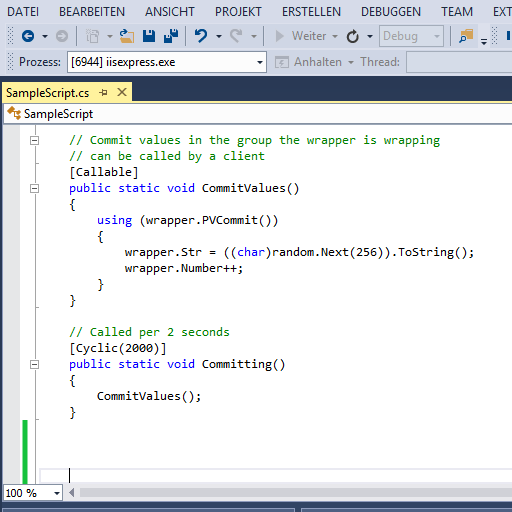Open the DEBUGGEN menu
The image size is (512, 512).
391,12
